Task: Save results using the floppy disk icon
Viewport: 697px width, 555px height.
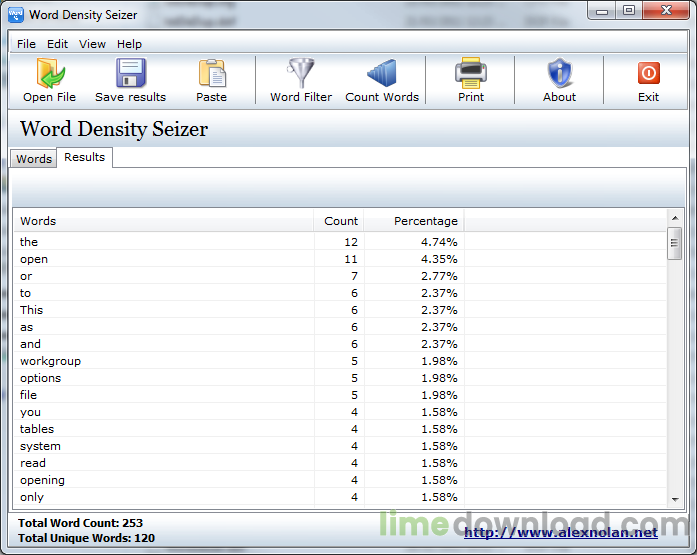Action: coord(131,75)
